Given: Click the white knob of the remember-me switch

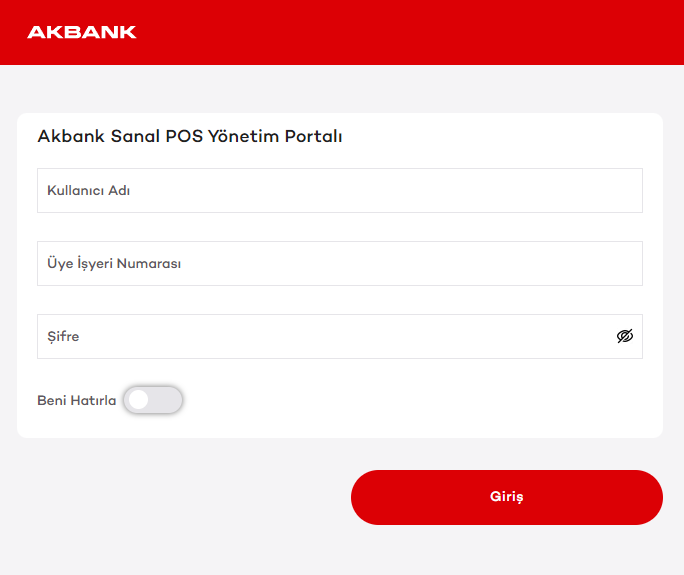Looking at the screenshot, I should tap(139, 400).
